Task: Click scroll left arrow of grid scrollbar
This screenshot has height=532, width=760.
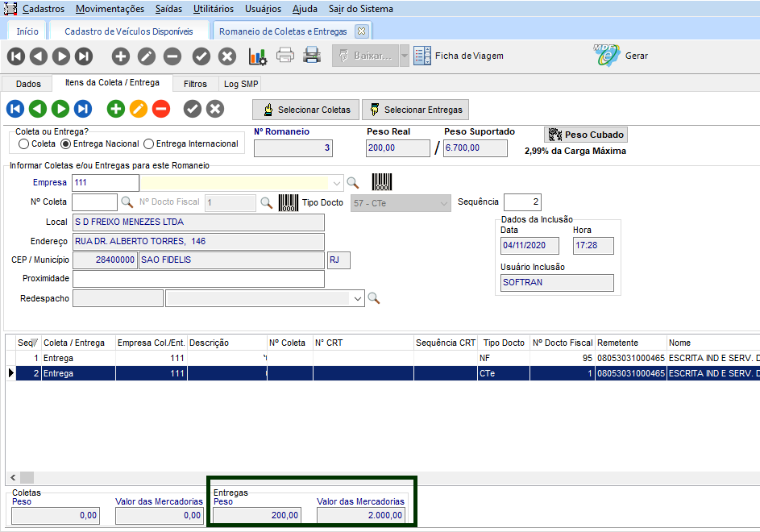Action: (x=13, y=477)
